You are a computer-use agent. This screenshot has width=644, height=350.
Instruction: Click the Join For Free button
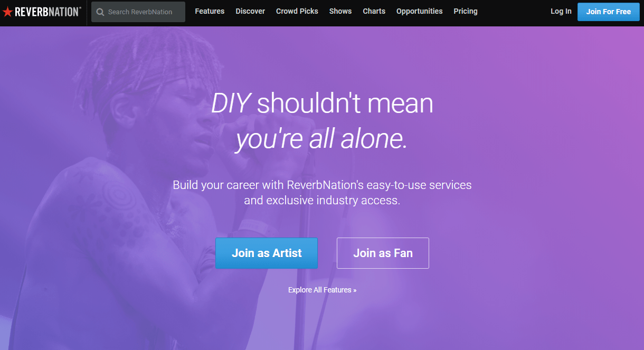[x=609, y=12]
